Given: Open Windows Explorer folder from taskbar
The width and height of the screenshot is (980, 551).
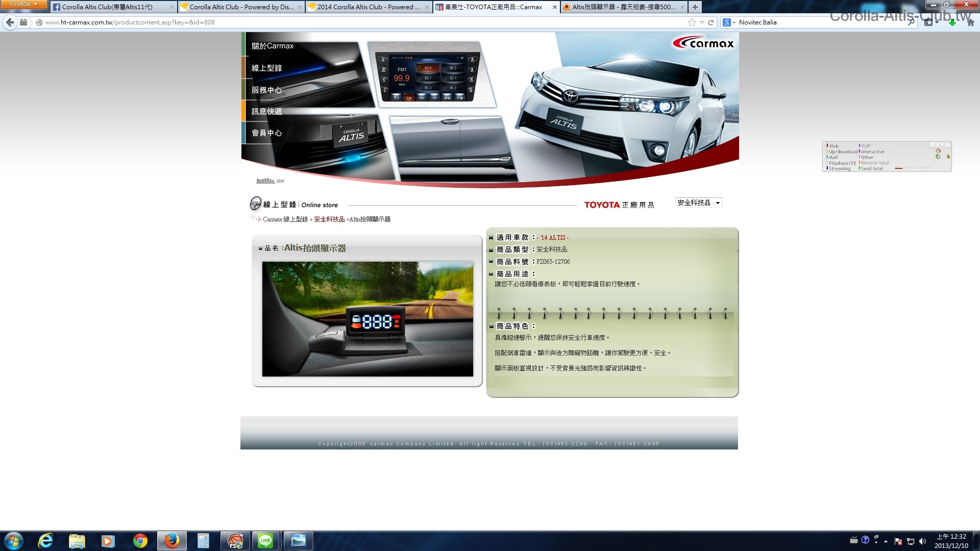Looking at the screenshot, I should tap(77, 541).
